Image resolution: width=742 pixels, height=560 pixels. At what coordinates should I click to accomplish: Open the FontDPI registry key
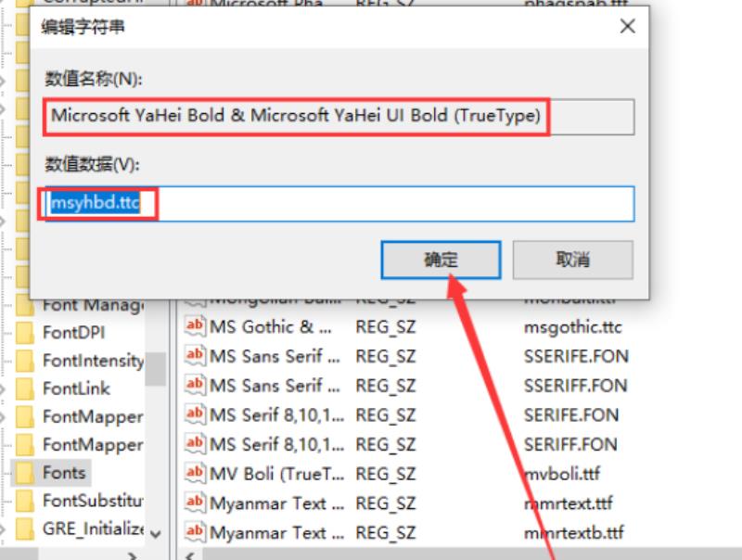[74, 333]
